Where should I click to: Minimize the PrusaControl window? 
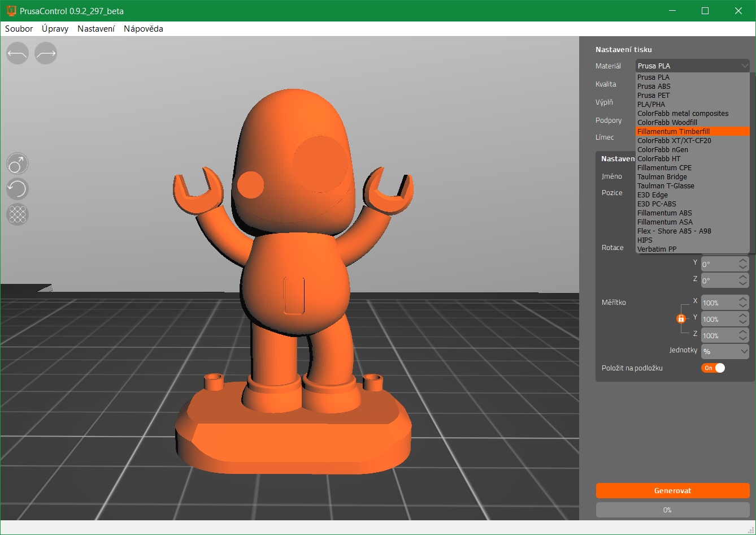click(x=672, y=11)
